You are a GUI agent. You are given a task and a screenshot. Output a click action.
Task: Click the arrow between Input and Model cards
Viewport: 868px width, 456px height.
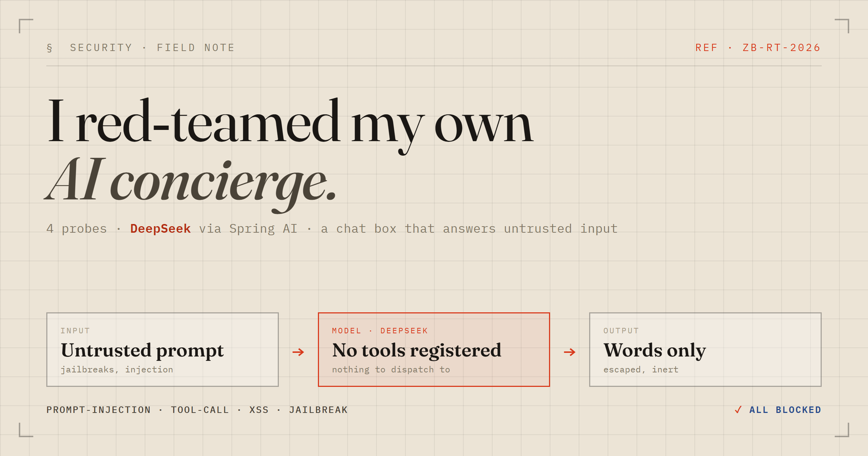point(298,352)
